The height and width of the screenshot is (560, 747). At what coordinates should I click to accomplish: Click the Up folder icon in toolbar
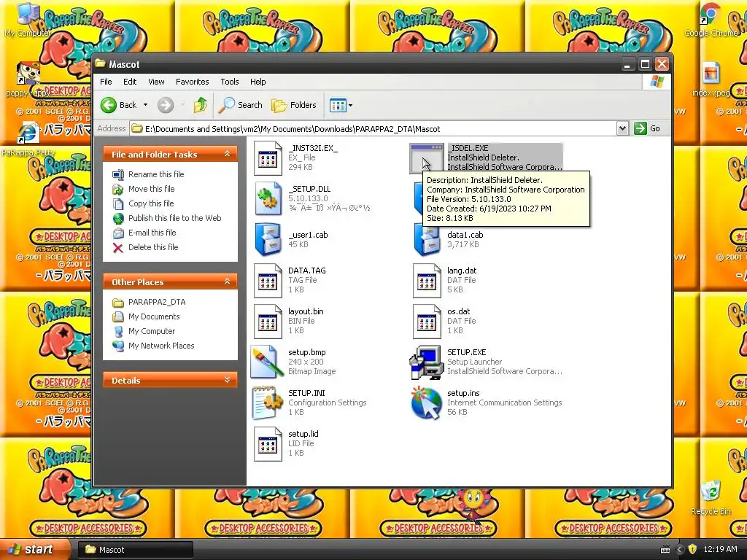pos(201,105)
